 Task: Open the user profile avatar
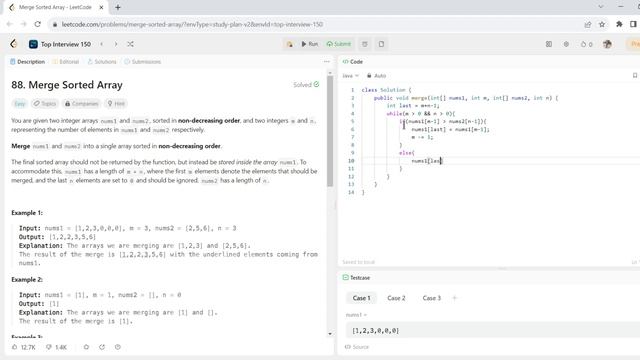[607, 44]
